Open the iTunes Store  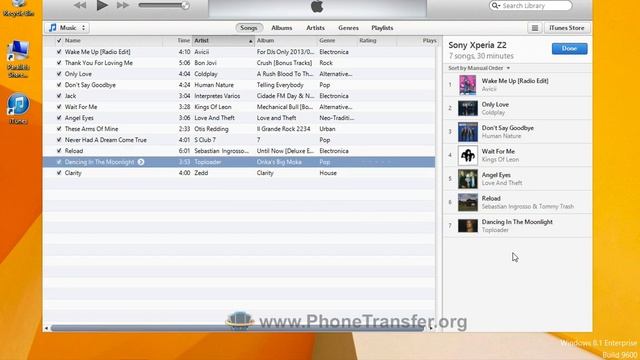[x=567, y=28]
